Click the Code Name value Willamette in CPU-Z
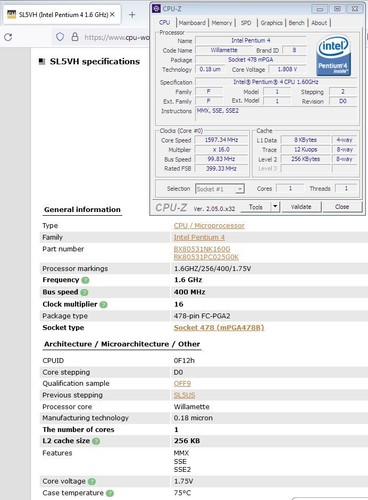 pyautogui.click(x=224, y=50)
